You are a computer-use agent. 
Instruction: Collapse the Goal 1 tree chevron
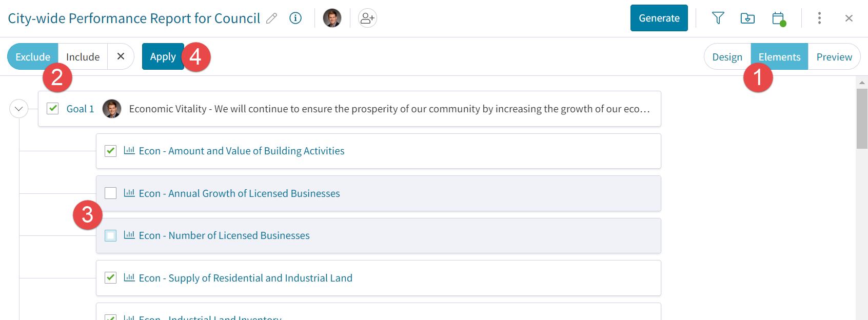coord(19,109)
